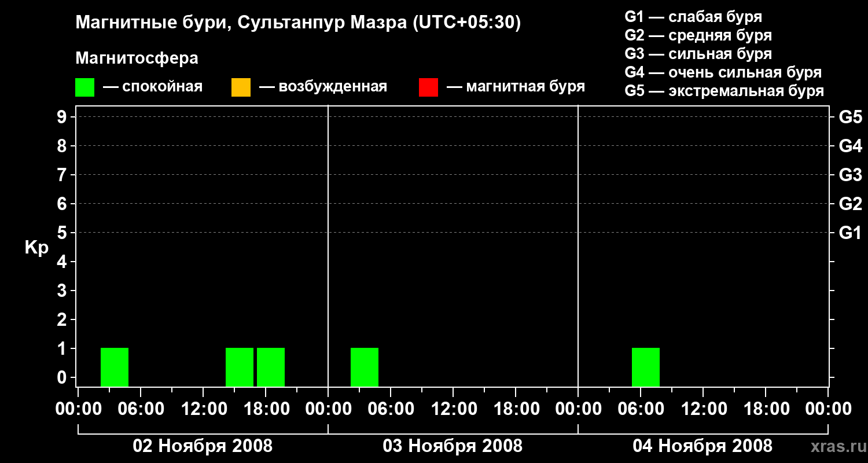The width and height of the screenshot is (868, 463).
Task: Click the 18:00 time label above 04 Ноября
Action: point(766,409)
